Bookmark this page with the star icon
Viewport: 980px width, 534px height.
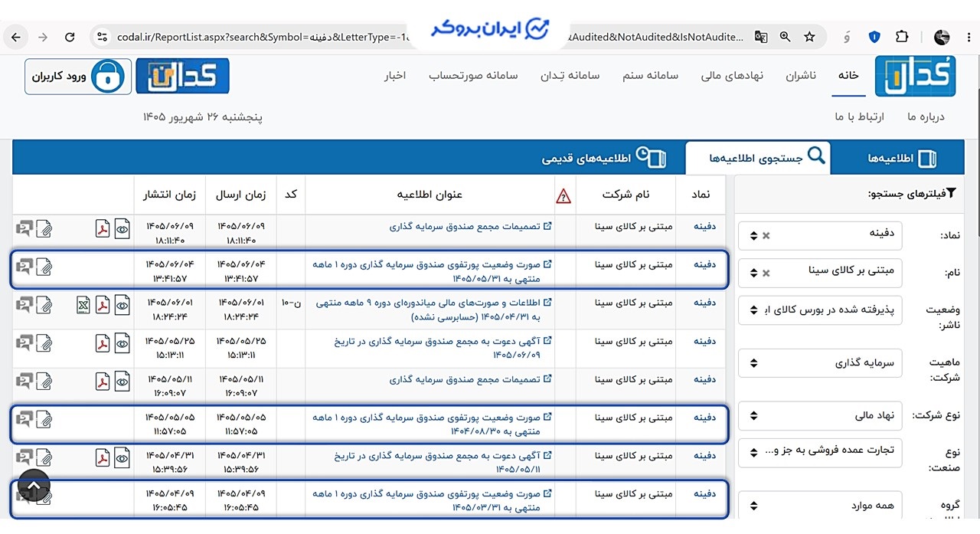(809, 37)
